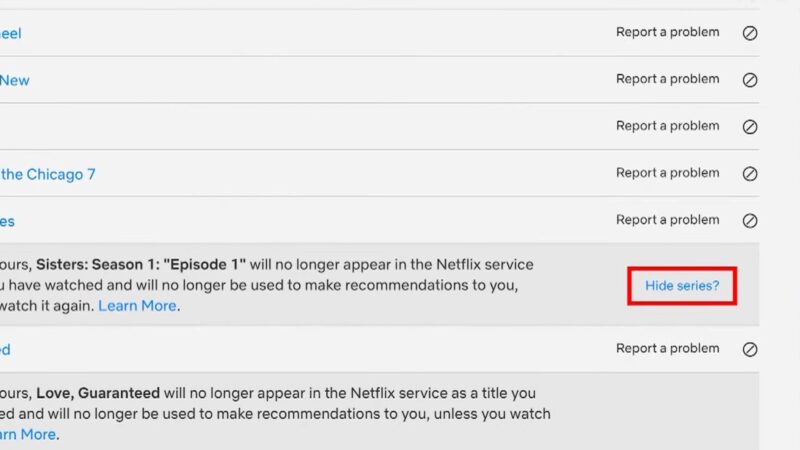Report a problem on the untitled row

coord(667,126)
